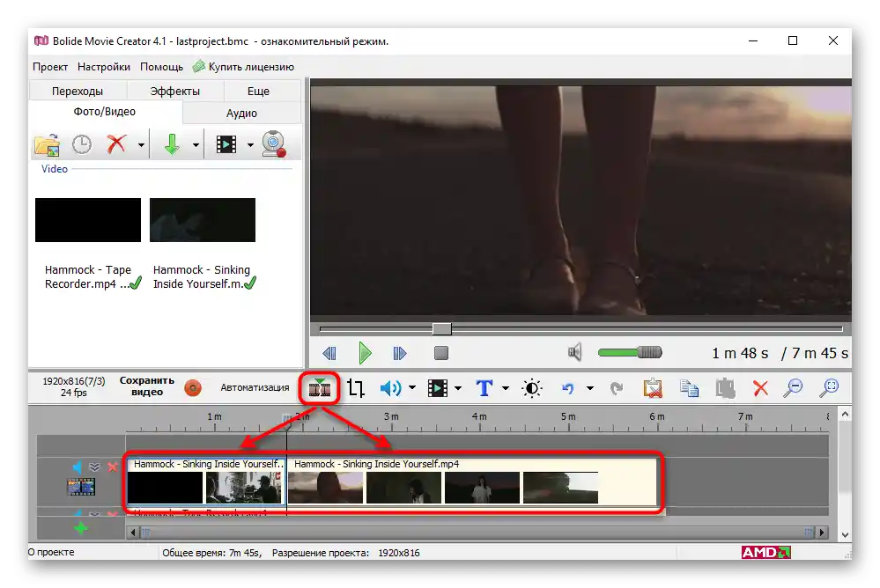This screenshot has height=588, width=880.
Task: Select Hammock - Tape Recorder.mp4 thumbnail
Action: 88,220
